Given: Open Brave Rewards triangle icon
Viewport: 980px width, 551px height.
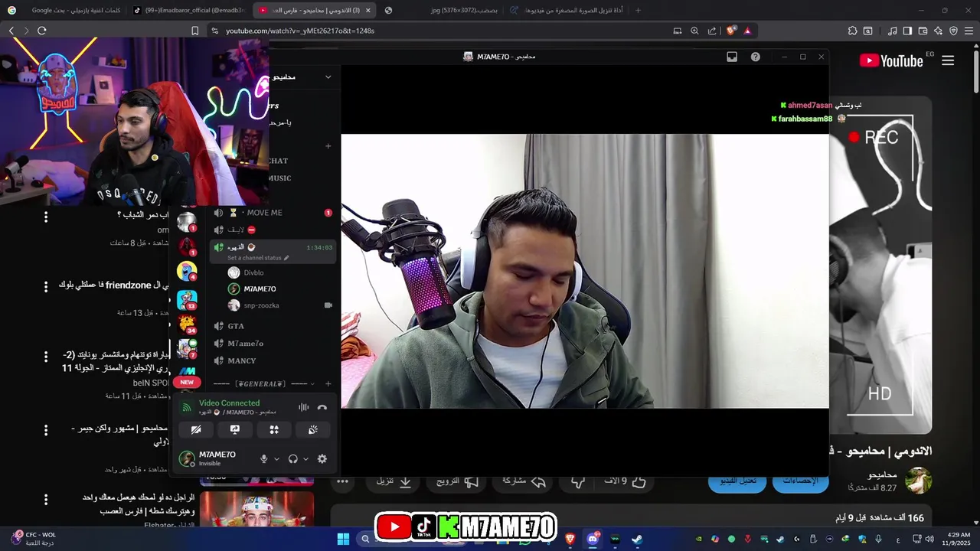Looking at the screenshot, I should pyautogui.click(x=747, y=31).
